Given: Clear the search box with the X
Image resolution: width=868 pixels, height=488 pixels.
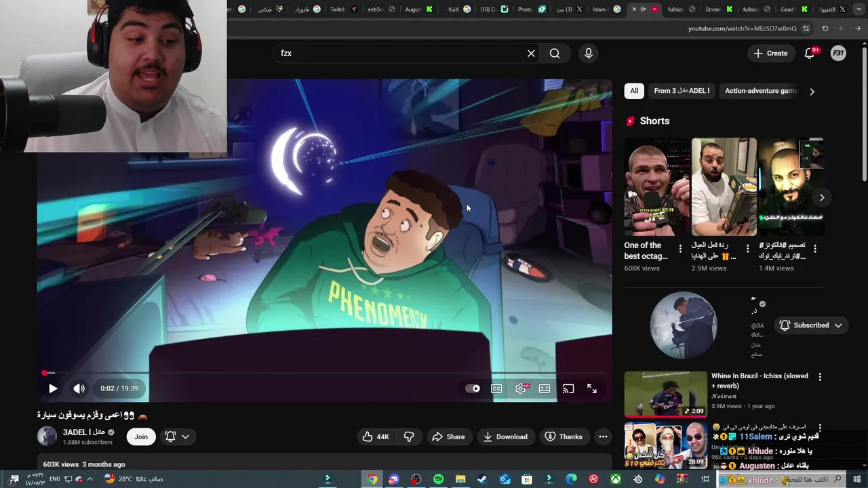Looking at the screenshot, I should click(531, 54).
